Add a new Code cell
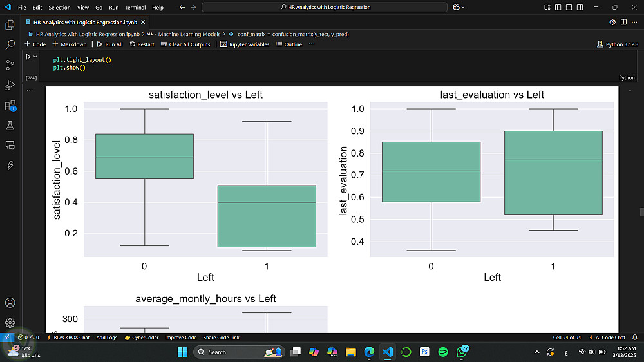 (x=35, y=44)
